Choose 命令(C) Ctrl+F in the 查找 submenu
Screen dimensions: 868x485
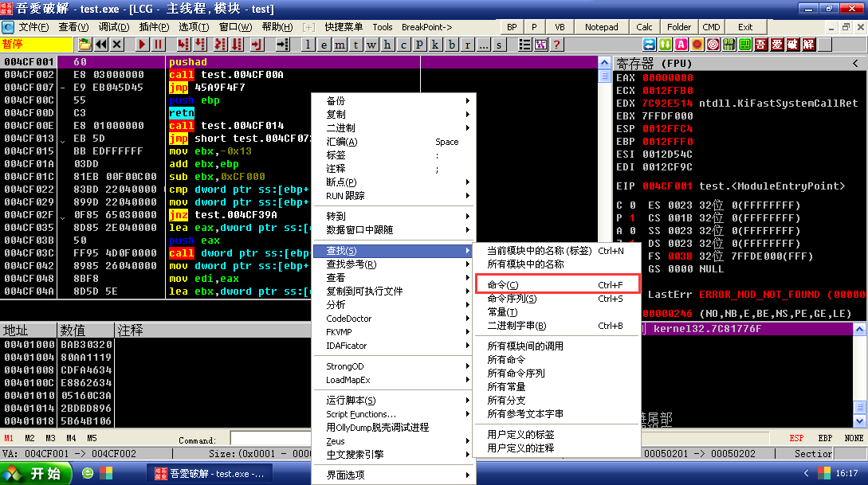(557, 285)
